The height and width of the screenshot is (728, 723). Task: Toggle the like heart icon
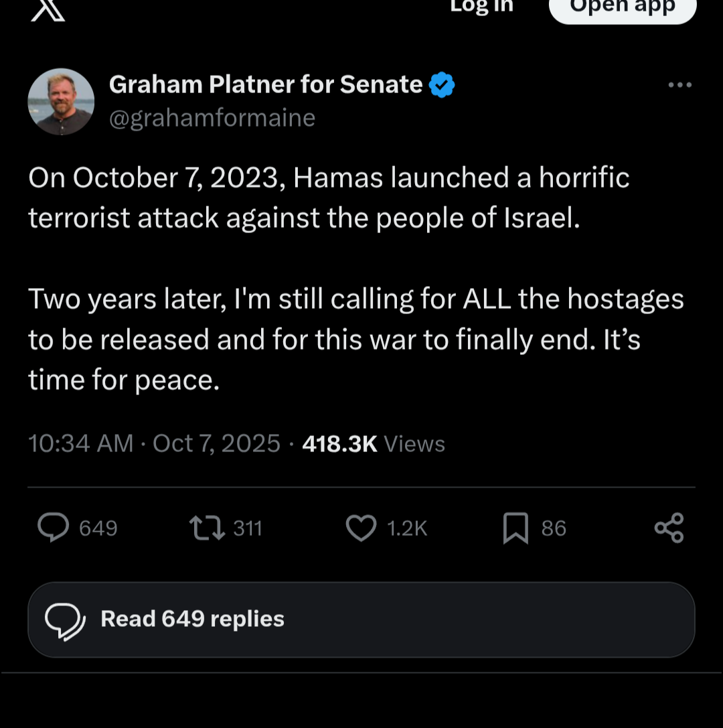point(361,528)
